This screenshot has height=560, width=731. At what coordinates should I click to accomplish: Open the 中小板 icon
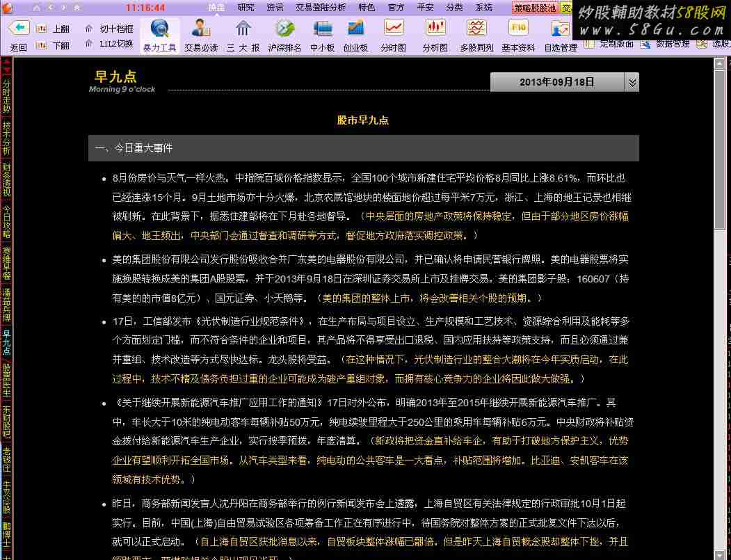pyautogui.click(x=323, y=29)
